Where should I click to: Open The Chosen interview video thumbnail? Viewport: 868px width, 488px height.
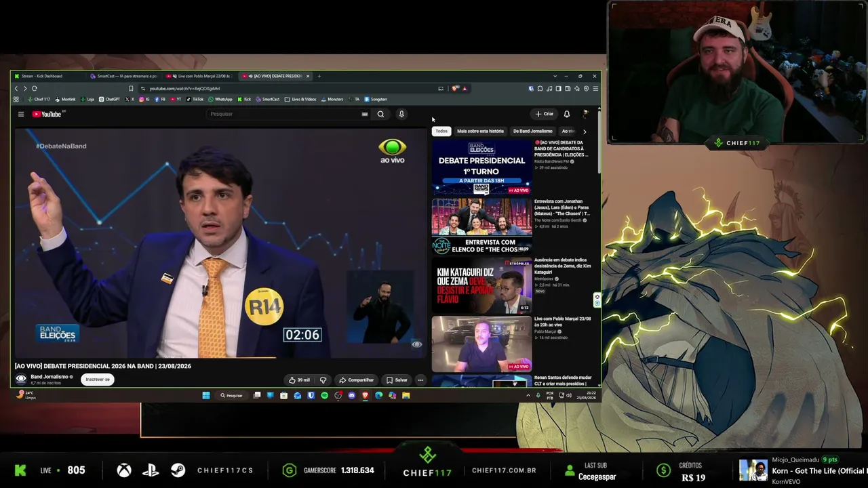(482, 226)
